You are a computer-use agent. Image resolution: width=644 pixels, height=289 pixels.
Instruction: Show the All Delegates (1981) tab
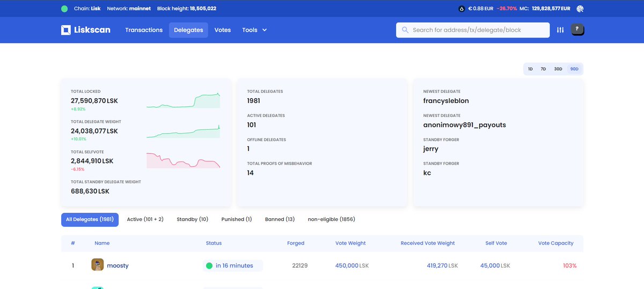(90, 219)
